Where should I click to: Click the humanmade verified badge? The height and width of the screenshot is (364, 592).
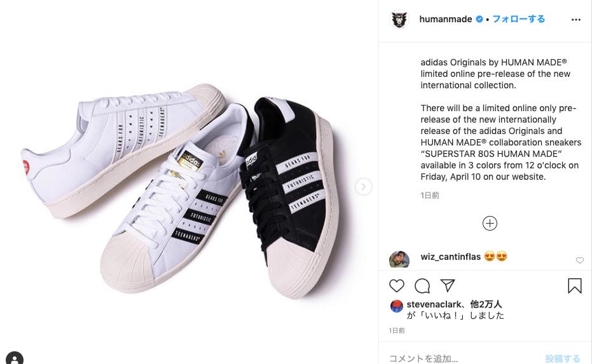pyautogui.click(x=479, y=19)
